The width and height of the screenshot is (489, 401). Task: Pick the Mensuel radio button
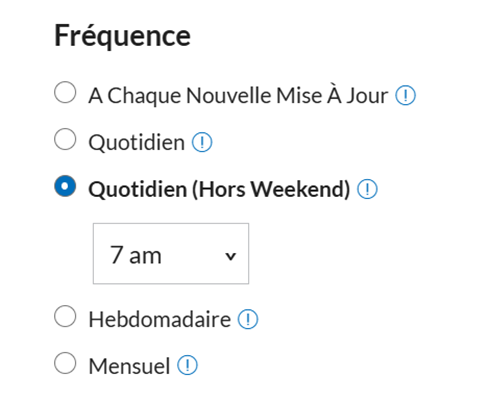tap(65, 363)
